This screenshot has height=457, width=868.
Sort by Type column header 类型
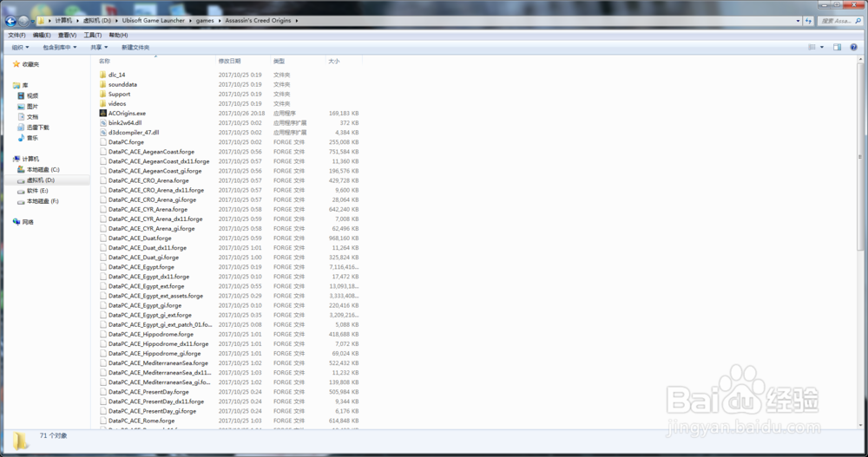279,62
